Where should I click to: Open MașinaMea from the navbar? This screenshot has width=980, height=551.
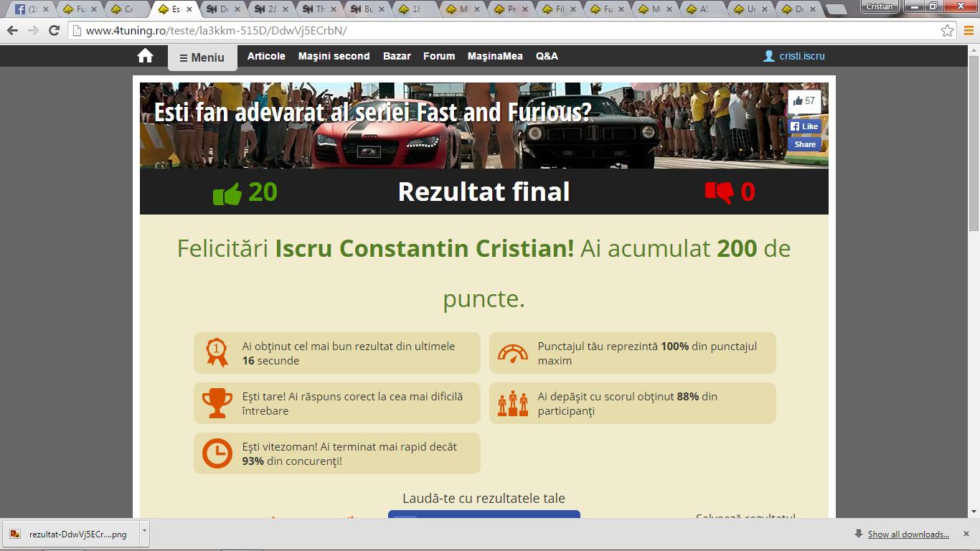pos(495,56)
